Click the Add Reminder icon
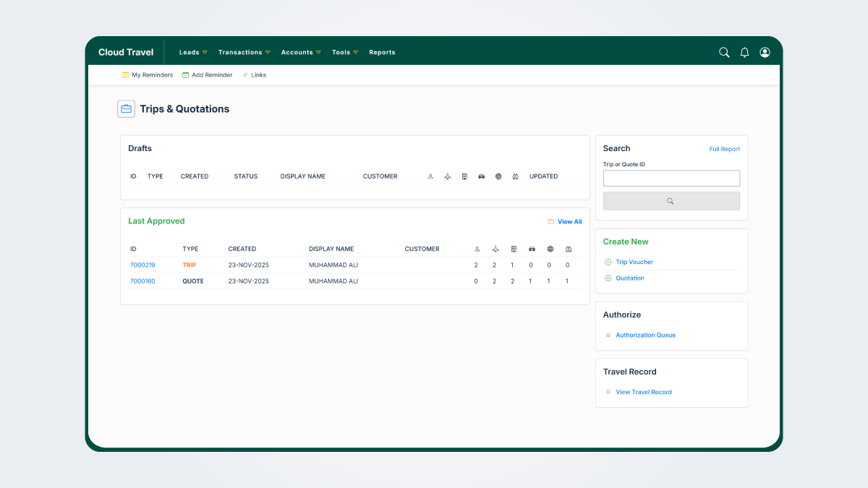 coord(186,75)
